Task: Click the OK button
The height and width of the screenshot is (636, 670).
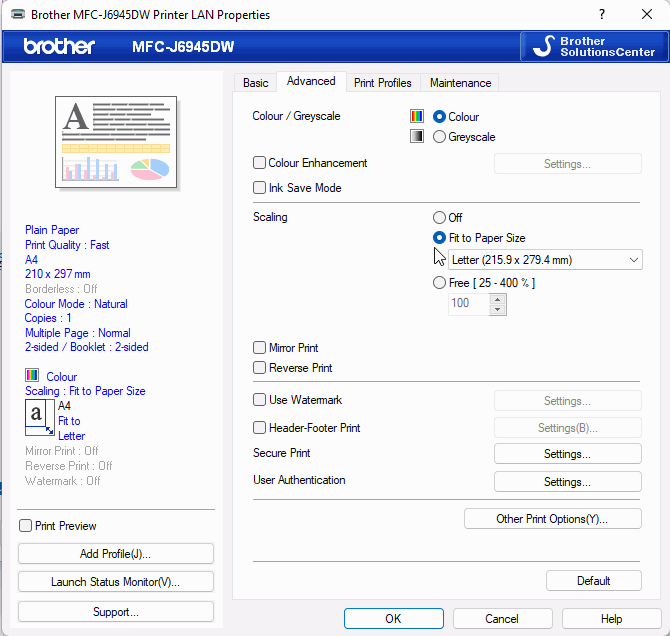Action: 394,618
